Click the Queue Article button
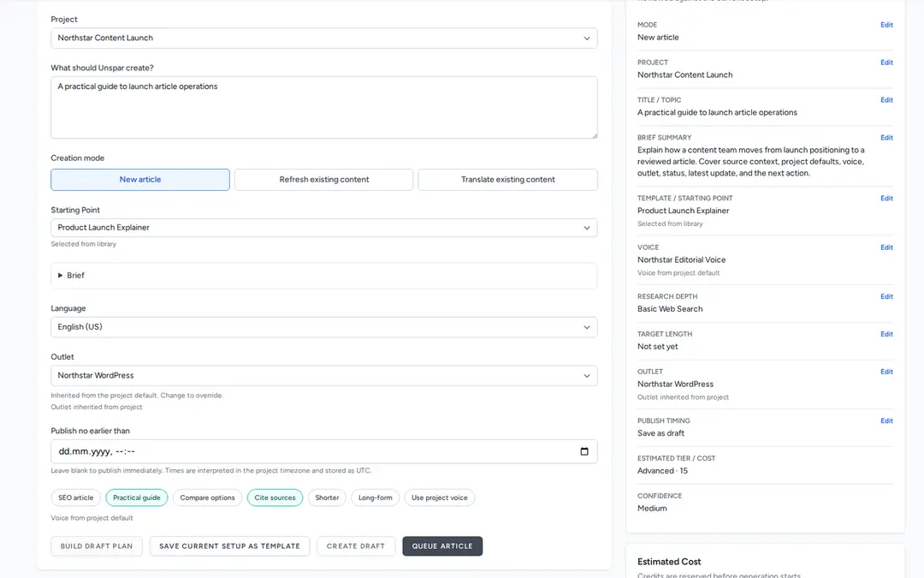The image size is (924, 578). pos(442,546)
